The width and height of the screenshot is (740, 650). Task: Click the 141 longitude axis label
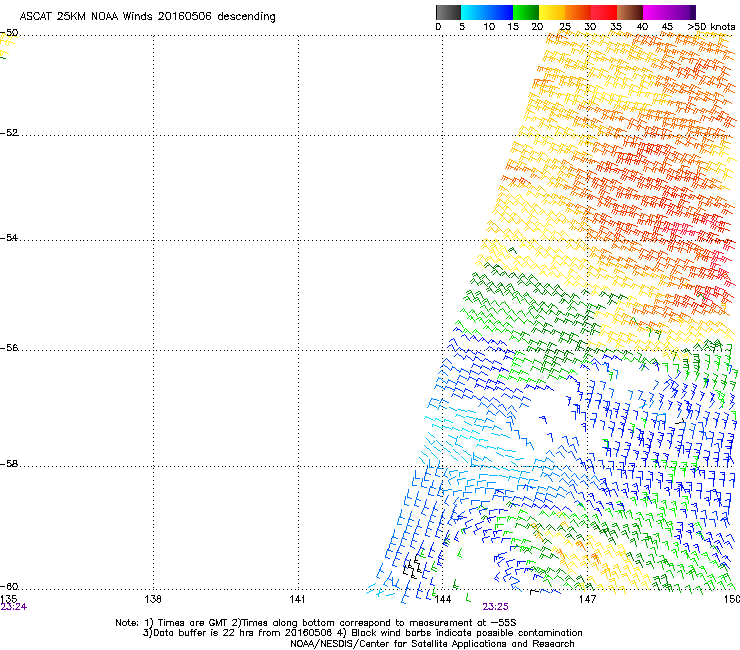coord(298,599)
